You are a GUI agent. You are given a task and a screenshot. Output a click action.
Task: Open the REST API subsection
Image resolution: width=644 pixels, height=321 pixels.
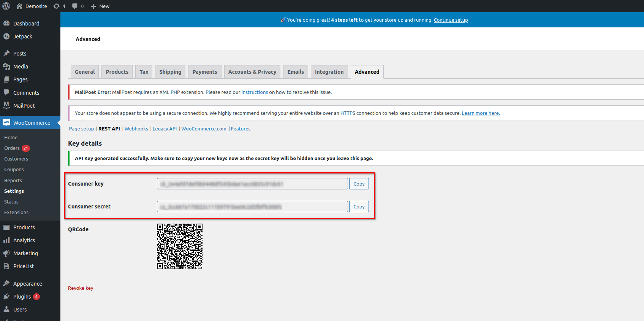click(x=109, y=129)
